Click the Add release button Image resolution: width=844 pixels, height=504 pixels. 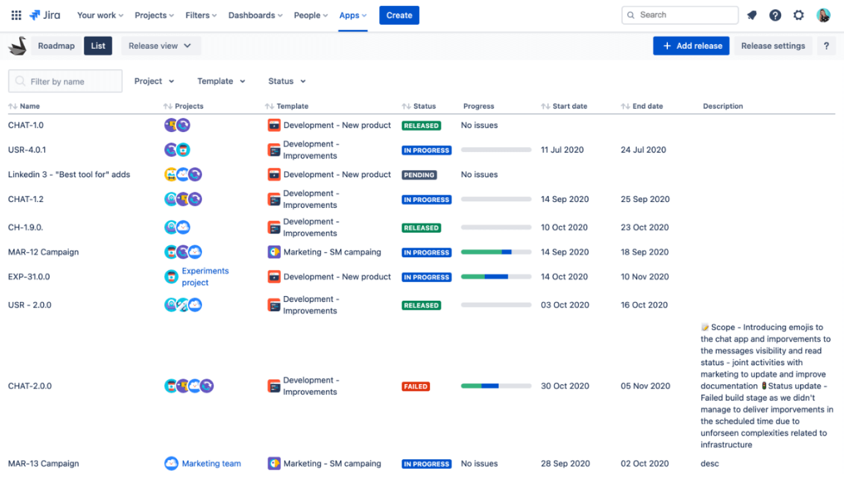click(691, 46)
